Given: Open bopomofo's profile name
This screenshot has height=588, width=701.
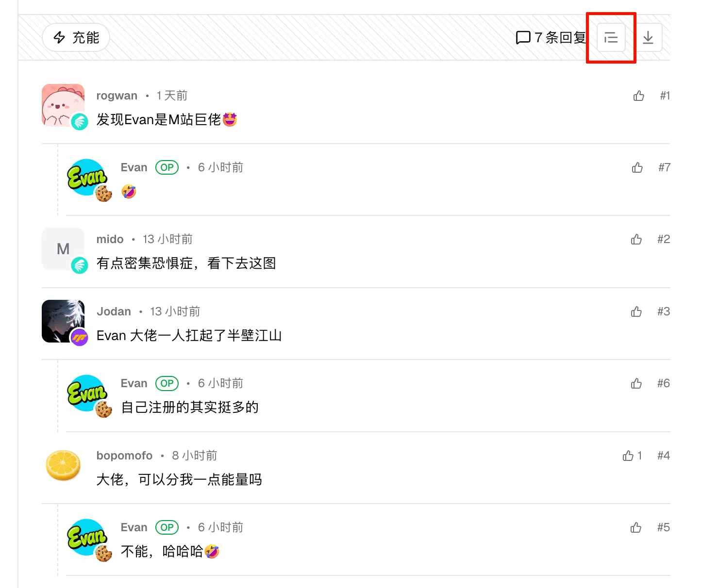Looking at the screenshot, I should (x=124, y=456).
